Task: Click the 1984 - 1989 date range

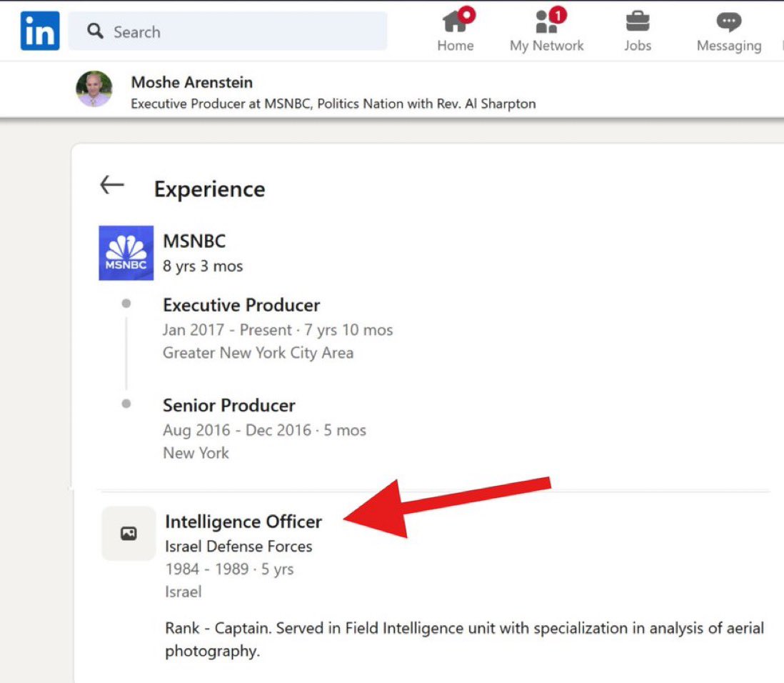Action: click(229, 569)
